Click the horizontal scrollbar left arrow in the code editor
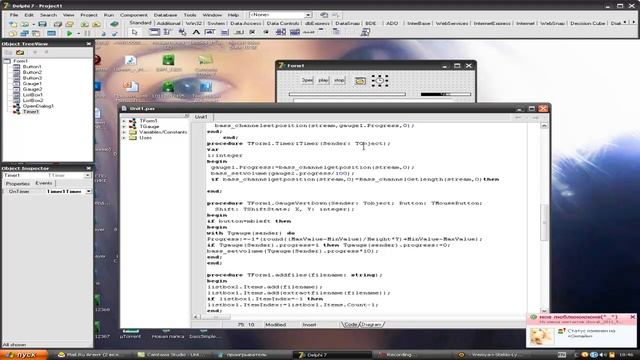Image resolution: width=640 pixels, height=360 pixels. (196, 317)
